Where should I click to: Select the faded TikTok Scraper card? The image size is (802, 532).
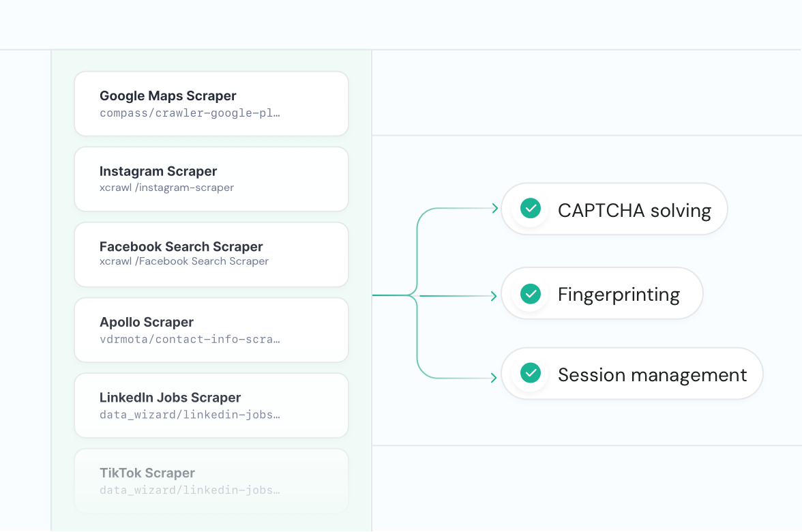(211, 481)
